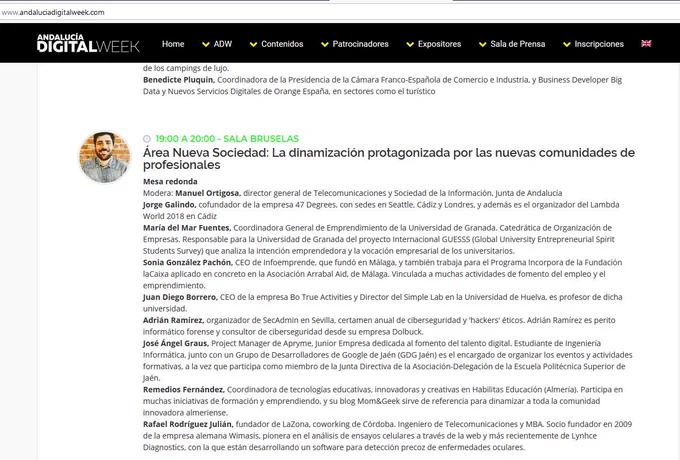680x460 pixels.
Task: Open the bearded speaker's round photo
Action: coord(105,157)
